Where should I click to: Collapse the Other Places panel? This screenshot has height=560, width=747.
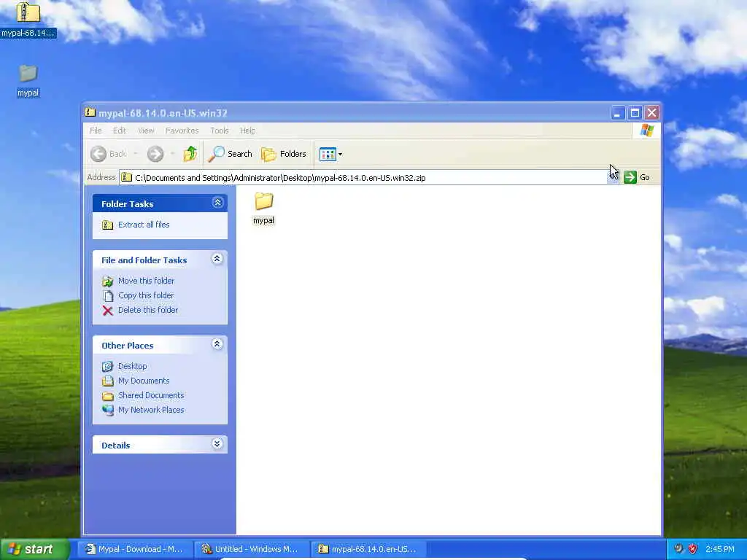click(217, 344)
